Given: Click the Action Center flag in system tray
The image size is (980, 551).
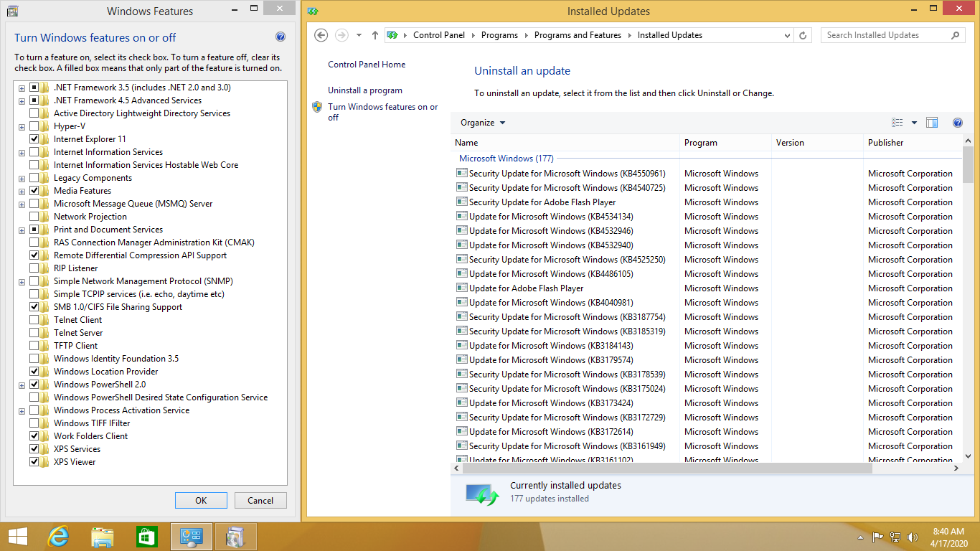Looking at the screenshot, I should (x=877, y=537).
